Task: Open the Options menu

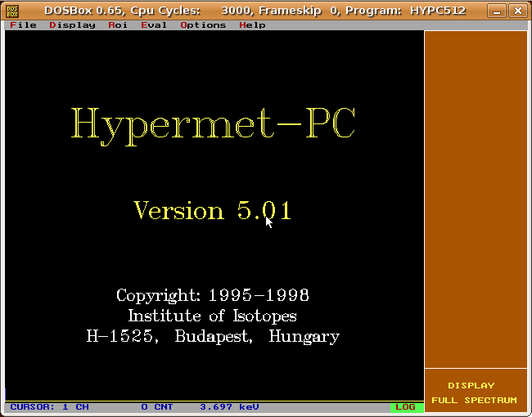Action: click(203, 25)
